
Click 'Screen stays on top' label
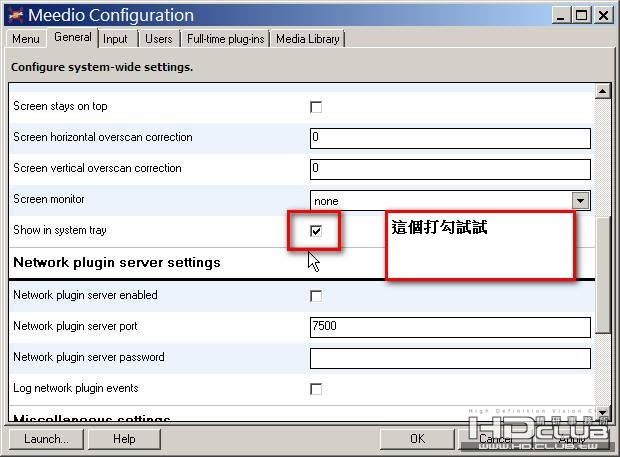coord(60,106)
